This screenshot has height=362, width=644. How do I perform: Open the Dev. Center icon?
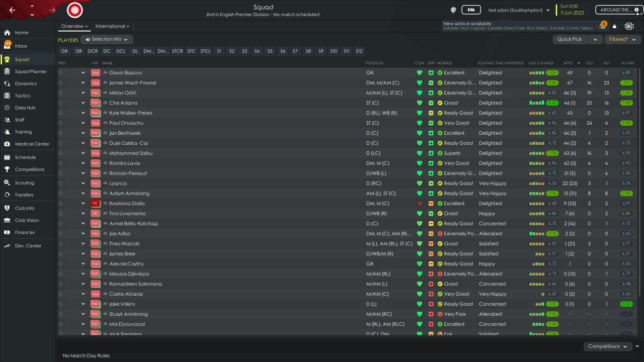pyautogui.click(x=7, y=246)
